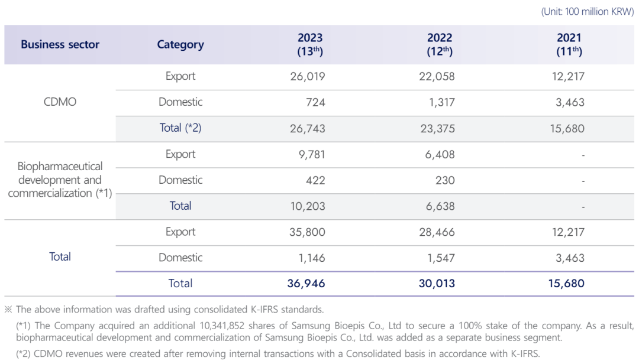
Task: Select CDMO domestic value 724
Action: 314,102
